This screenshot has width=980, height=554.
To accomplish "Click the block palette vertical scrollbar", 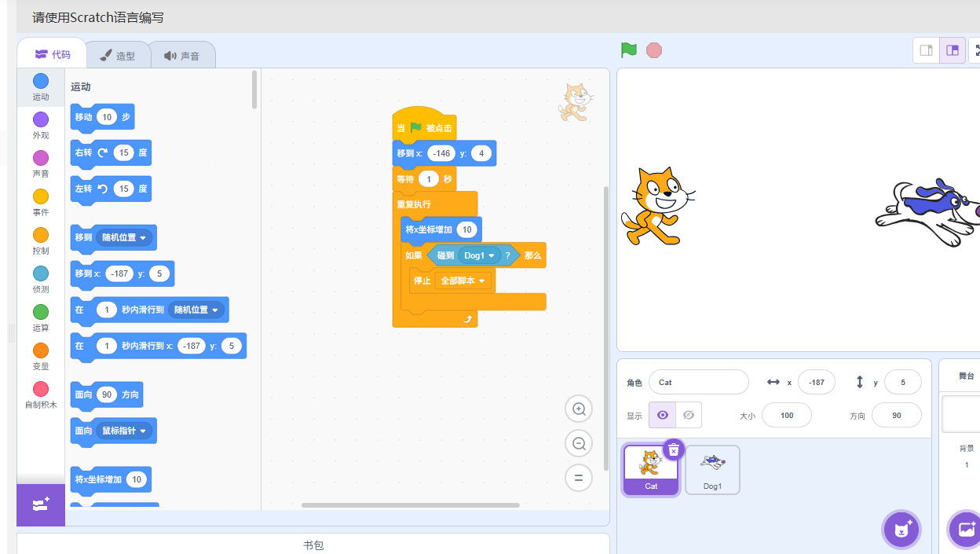I will [254, 90].
